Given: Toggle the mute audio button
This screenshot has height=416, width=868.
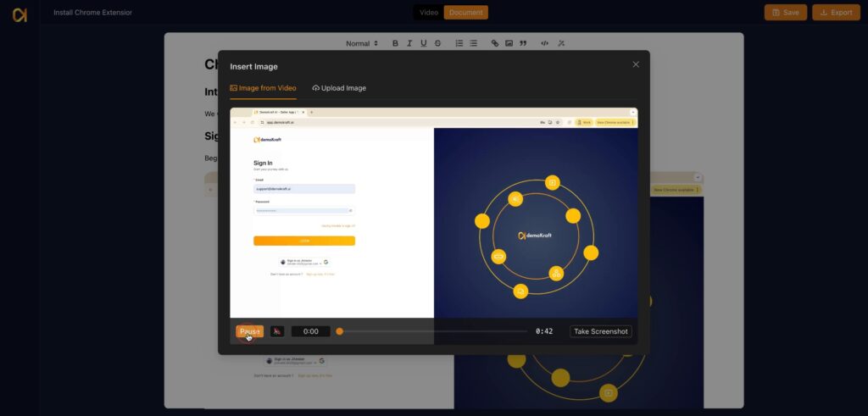Looking at the screenshot, I should point(277,331).
